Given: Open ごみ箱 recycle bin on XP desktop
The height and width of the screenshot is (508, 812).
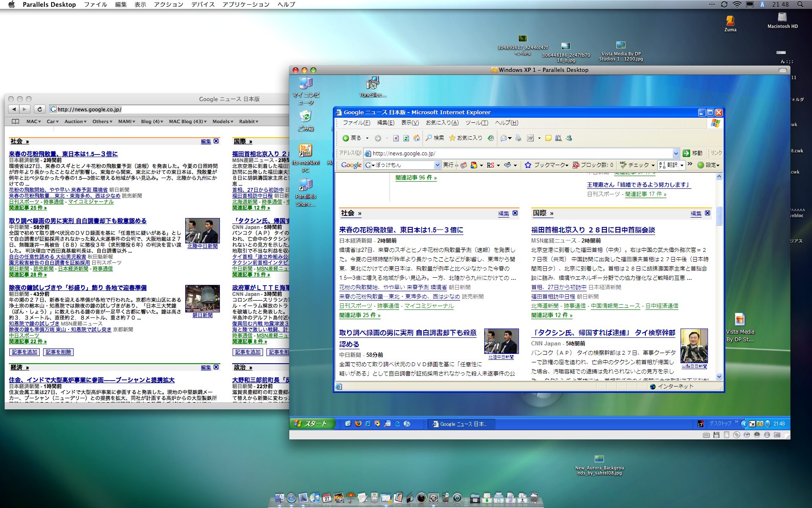Looking at the screenshot, I should [x=306, y=121].
